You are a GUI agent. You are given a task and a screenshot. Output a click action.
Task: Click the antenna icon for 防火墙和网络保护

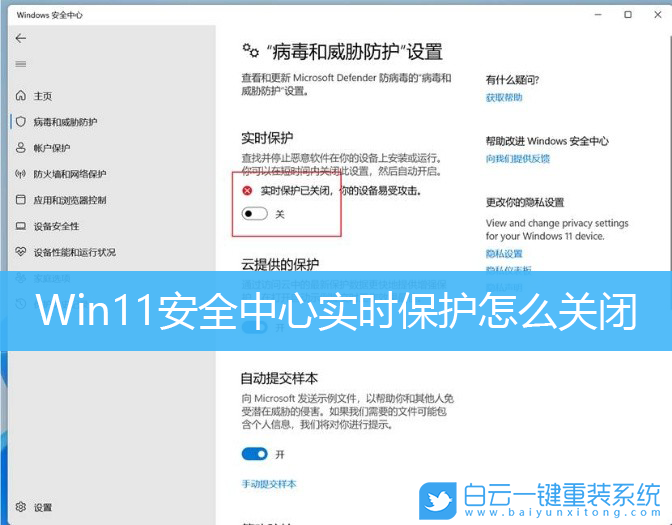tap(21, 174)
